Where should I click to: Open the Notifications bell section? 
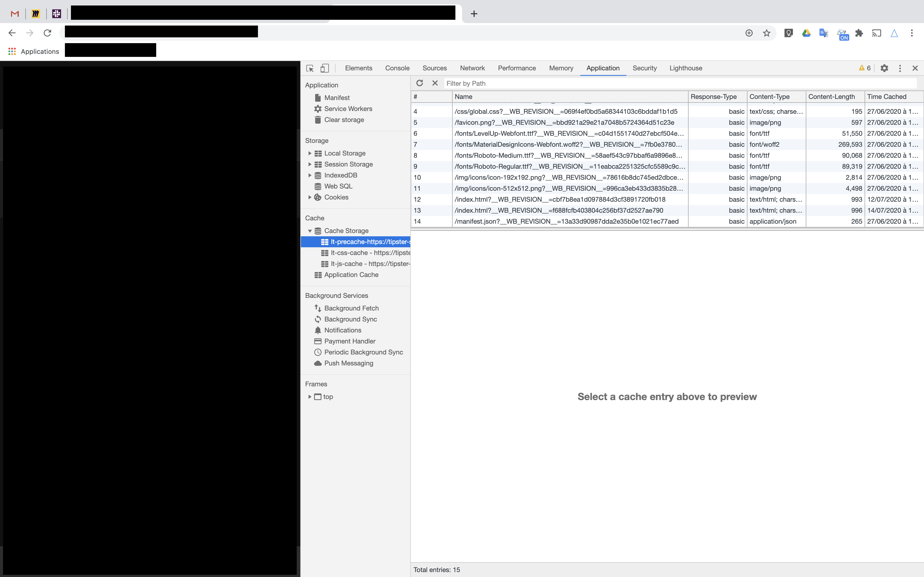(342, 330)
